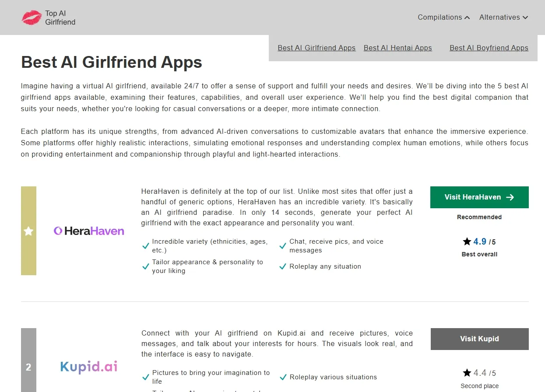Click the arrow icon inside Visit HeraHaven button
The image size is (545, 392).
(x=510, y=197)
